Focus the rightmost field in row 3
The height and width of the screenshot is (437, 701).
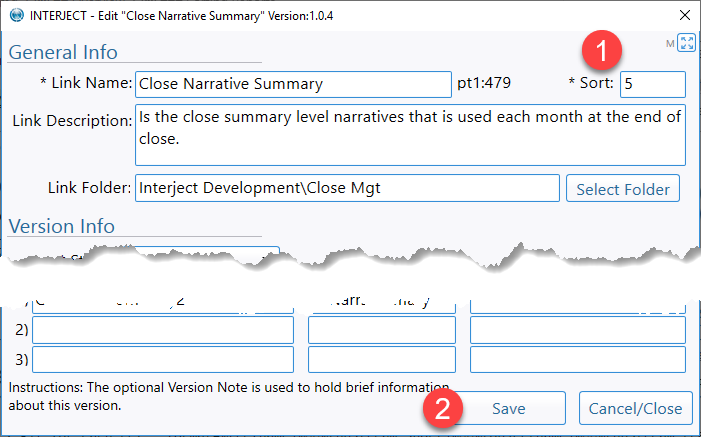(578, 359)
